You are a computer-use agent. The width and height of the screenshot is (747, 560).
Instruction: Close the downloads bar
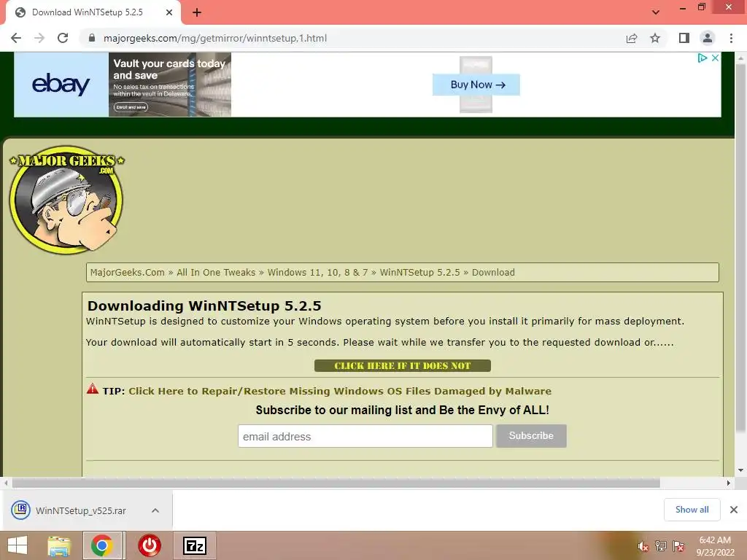734,510
